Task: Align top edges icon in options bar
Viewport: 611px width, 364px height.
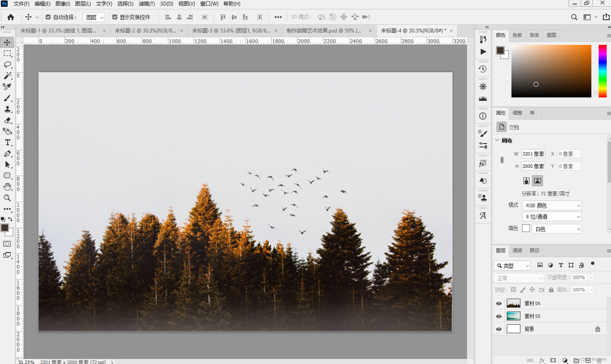Action: point(223,17)
